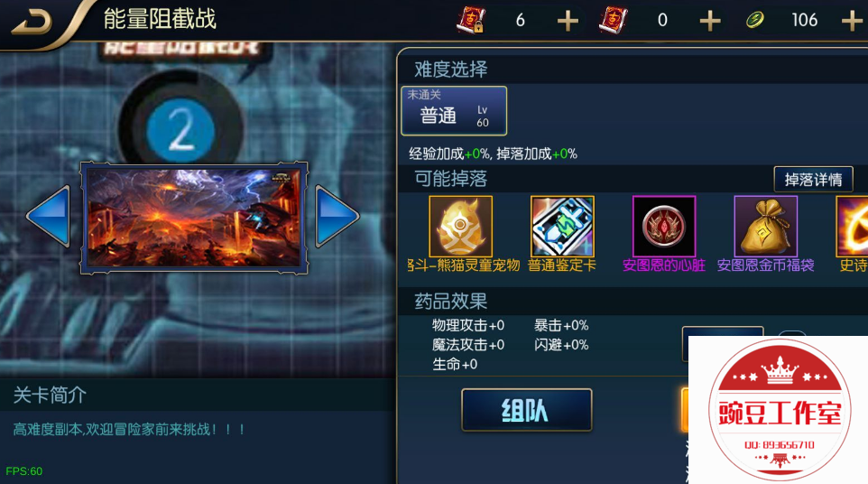The height and width of the screenshot is (484, 868).
Task: Open 掉落详情 drop details
Action: (813, 180)
